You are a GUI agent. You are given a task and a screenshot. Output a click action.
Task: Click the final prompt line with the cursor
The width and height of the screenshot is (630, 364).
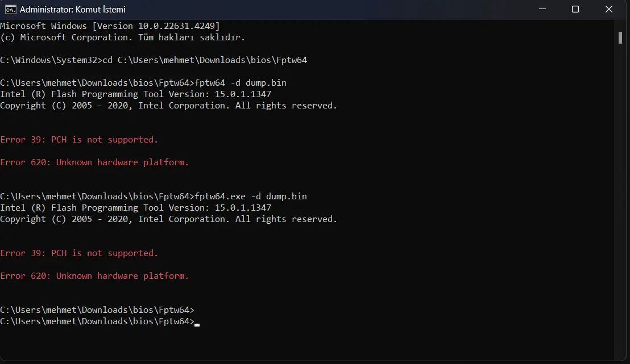pos(100,321)
